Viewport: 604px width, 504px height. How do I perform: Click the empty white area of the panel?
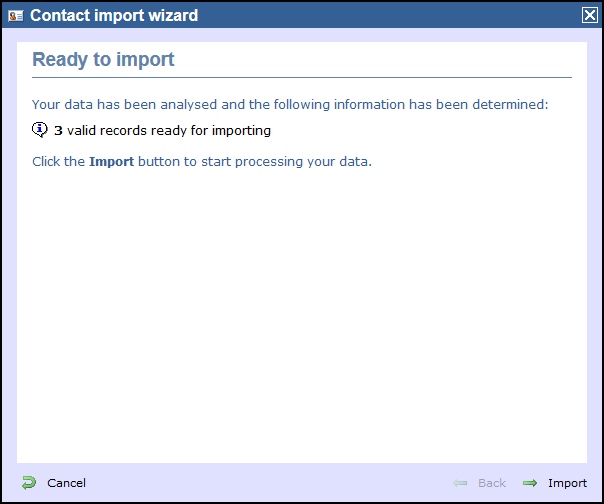pyautogui.click(x=302, y=308)
